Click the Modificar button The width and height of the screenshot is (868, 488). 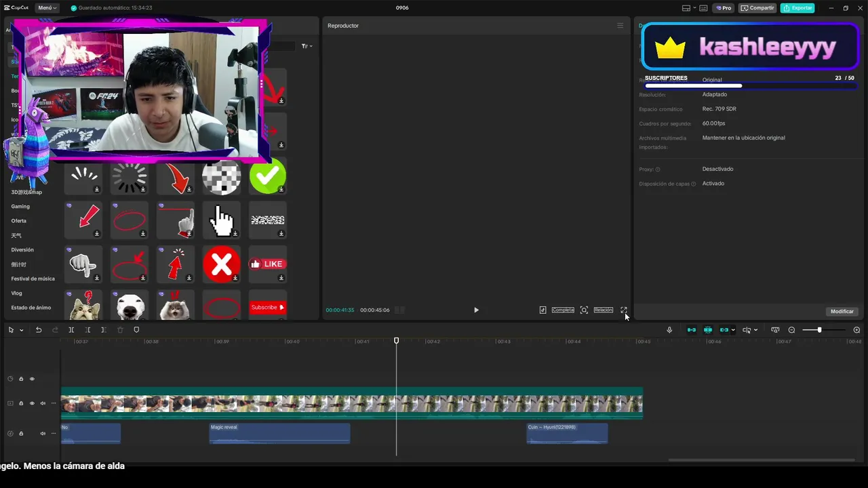point(842,311)
